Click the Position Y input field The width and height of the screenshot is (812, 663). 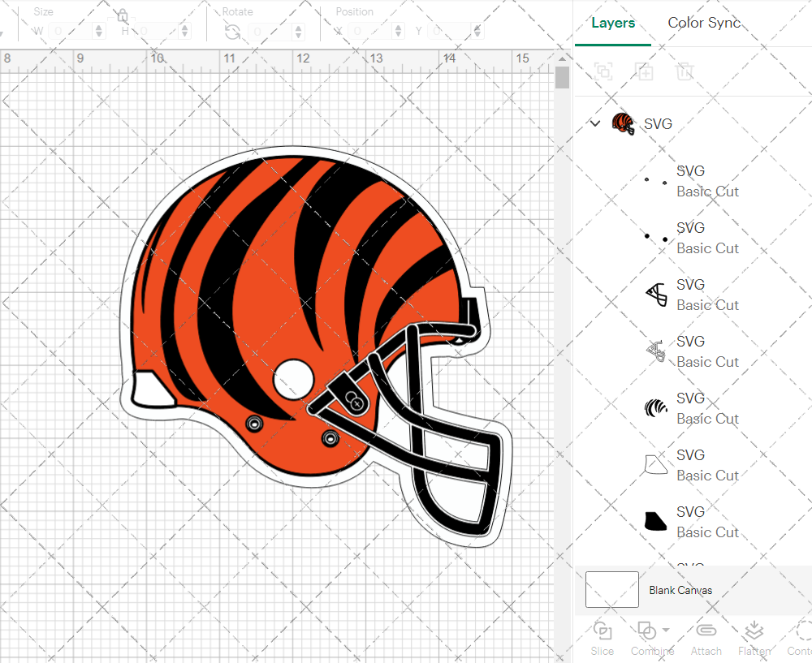[450, 31]
